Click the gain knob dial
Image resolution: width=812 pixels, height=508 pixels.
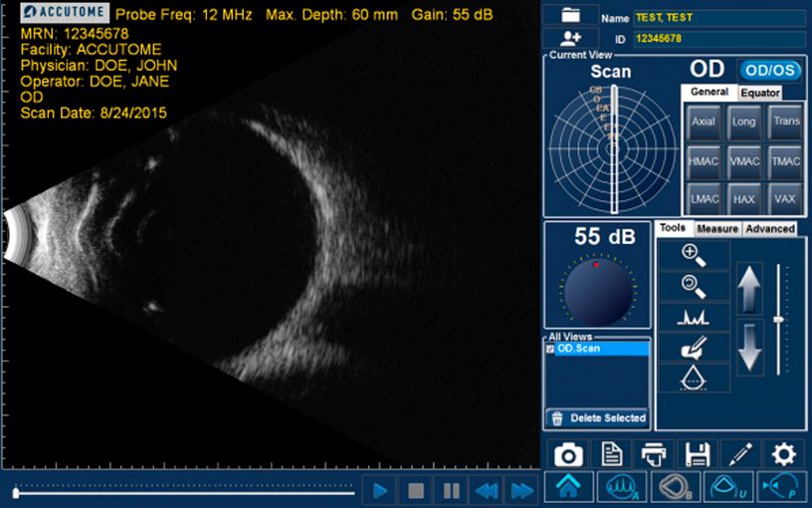[x=598, y=292]
